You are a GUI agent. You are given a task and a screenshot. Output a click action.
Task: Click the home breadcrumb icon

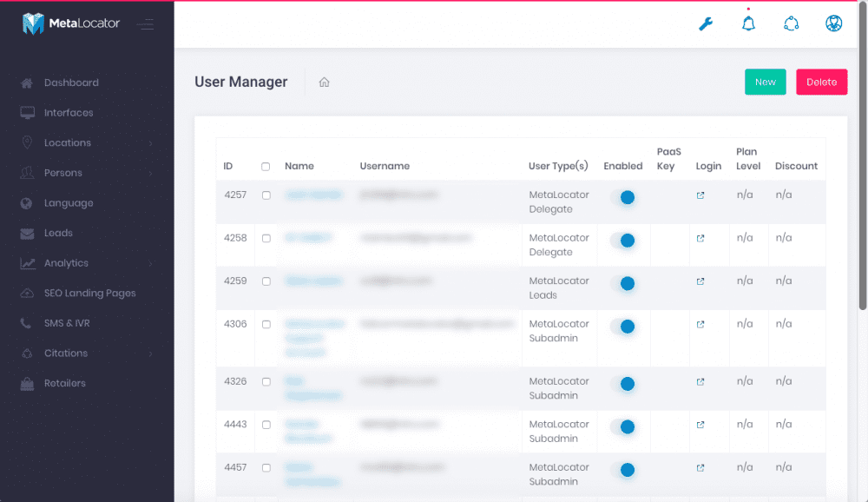click(x=324, y=82)
